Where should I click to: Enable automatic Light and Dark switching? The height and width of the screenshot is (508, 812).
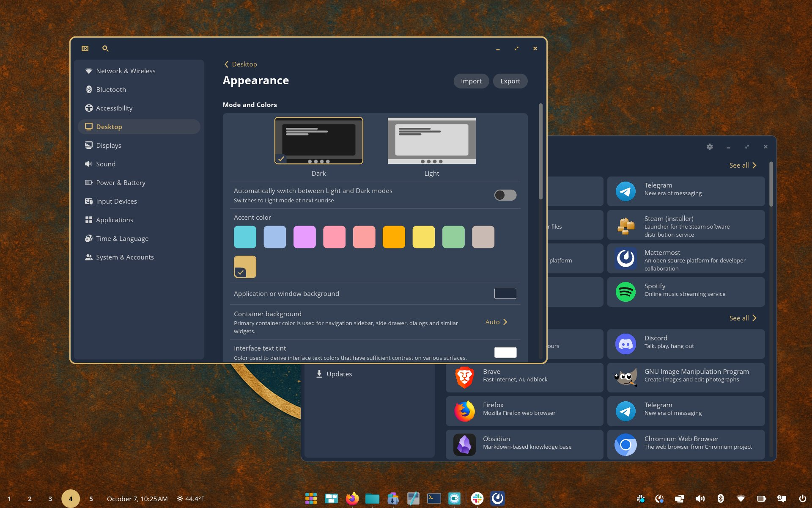point(505,195)
